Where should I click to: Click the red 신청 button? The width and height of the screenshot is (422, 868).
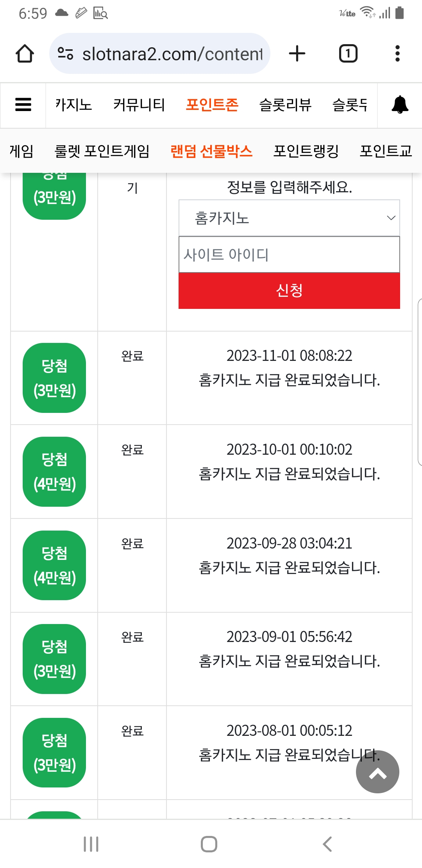[289, 291]
